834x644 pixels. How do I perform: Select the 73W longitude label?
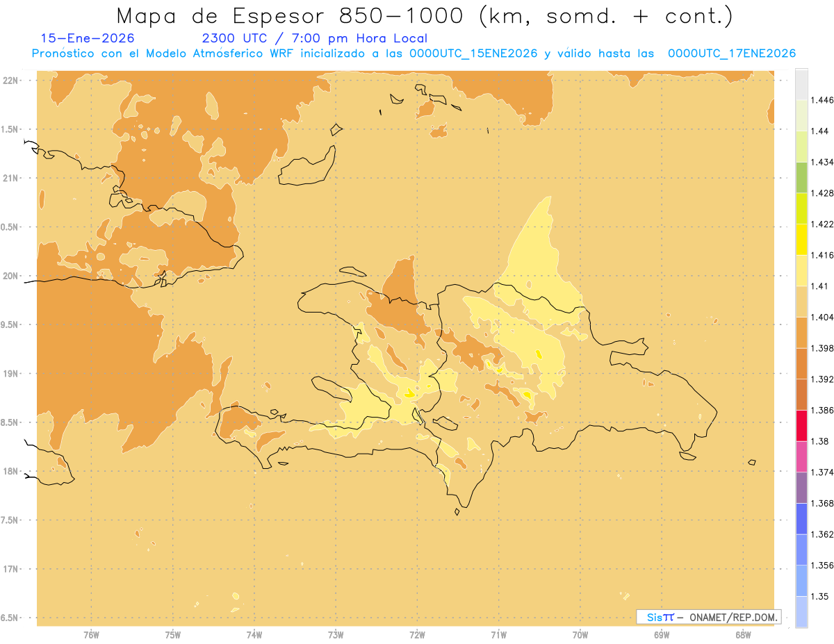click(336, 634)
